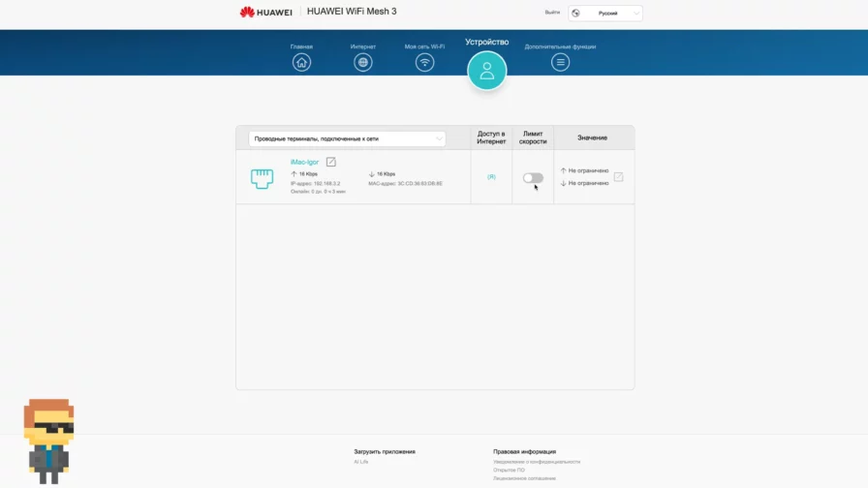Screen dimensions: 868x488
Task: Edit the iMac-Igor device name
Action: click(330, 162)
